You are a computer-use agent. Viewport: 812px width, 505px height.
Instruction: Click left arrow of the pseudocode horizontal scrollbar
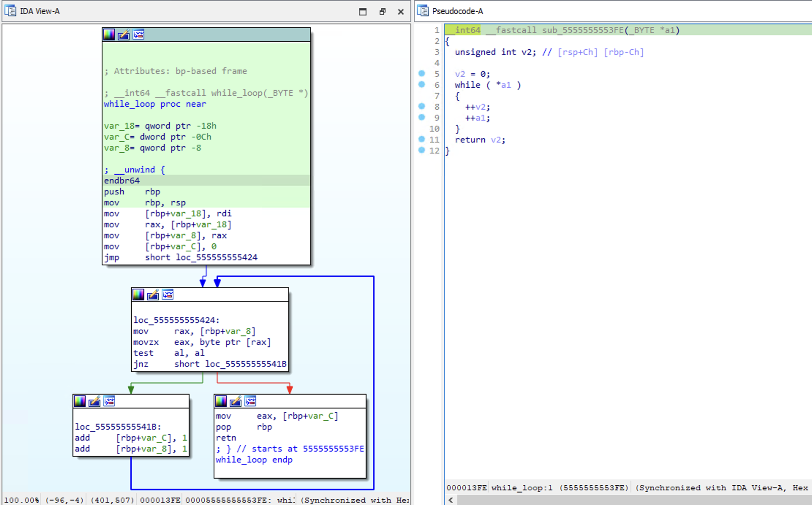451,500
